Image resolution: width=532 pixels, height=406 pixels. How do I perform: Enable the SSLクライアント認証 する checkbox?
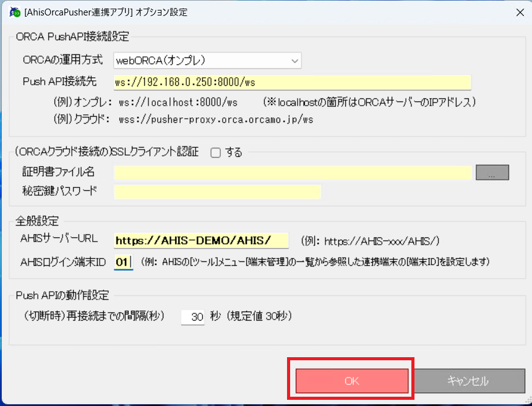[x=215, y=153]
